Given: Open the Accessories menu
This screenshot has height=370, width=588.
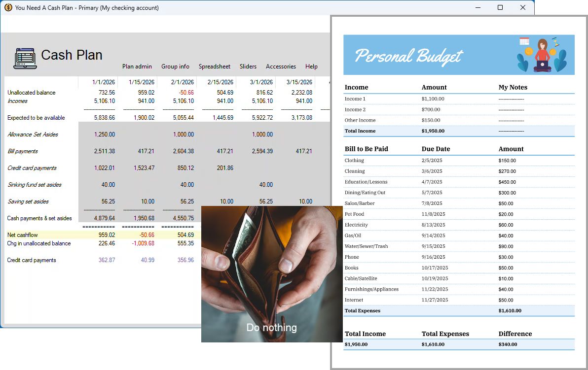Looking at the screenshot, I should click(x=281, y=67).
